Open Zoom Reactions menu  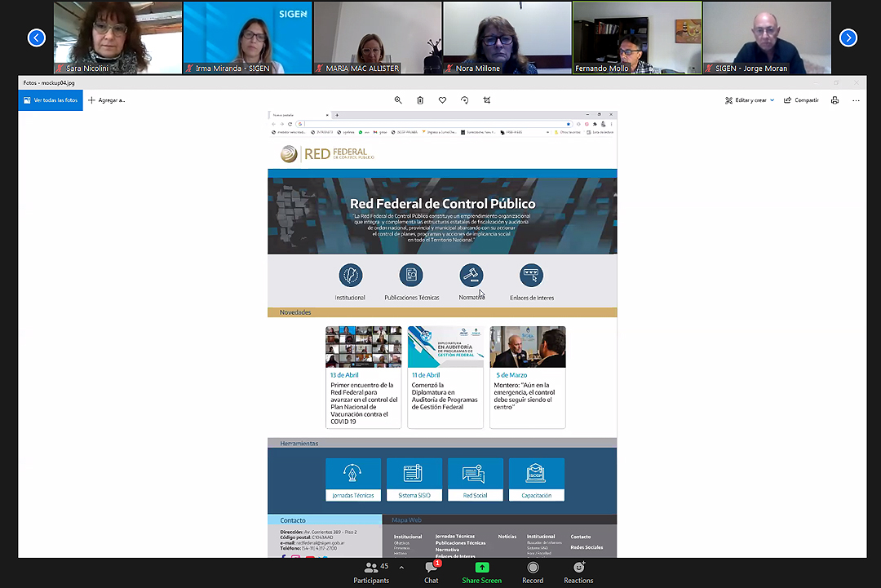(578, 573)
